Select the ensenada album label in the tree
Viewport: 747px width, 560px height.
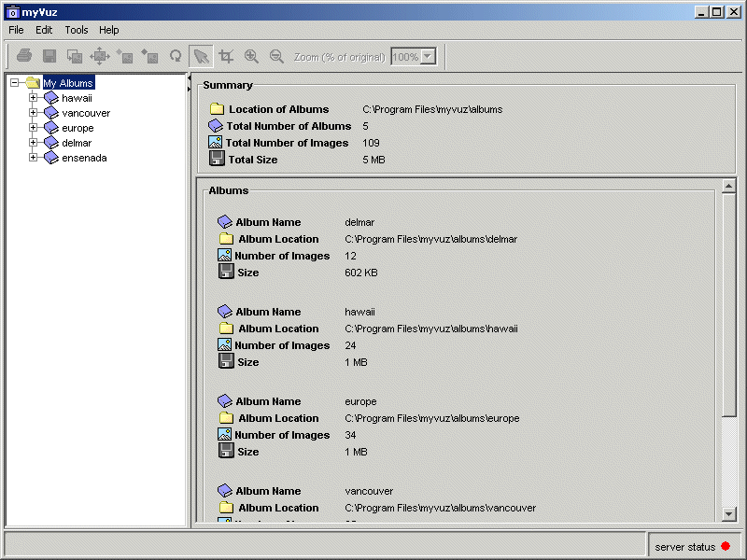[x=84, y=158]
